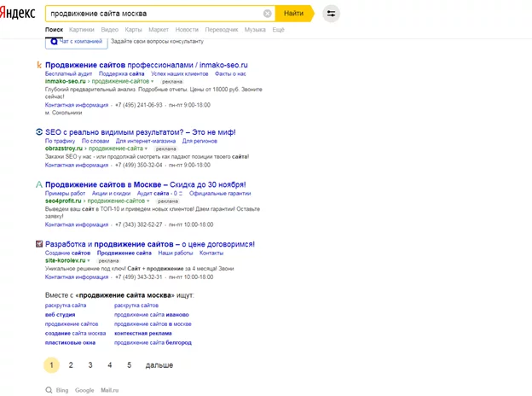532x396 pixels.
Task: Open Контактная информация for inmako-seo.ru
Action: (x=77, y=105)
